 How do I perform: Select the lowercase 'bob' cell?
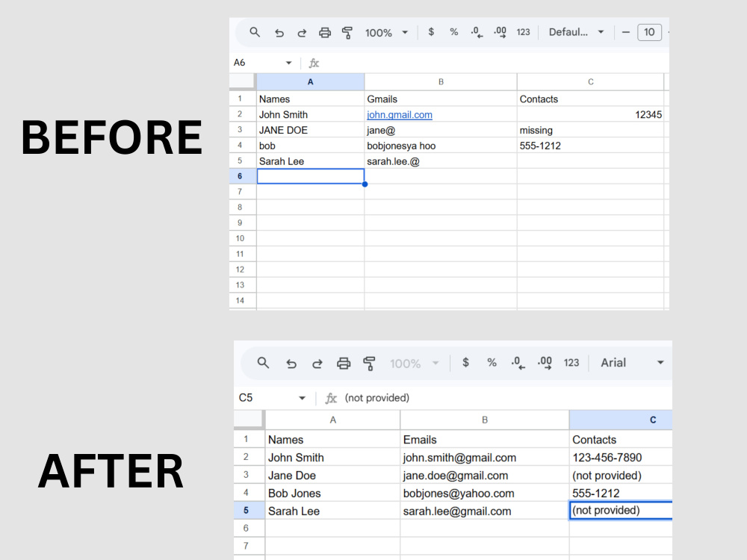(x=311, y=146)
